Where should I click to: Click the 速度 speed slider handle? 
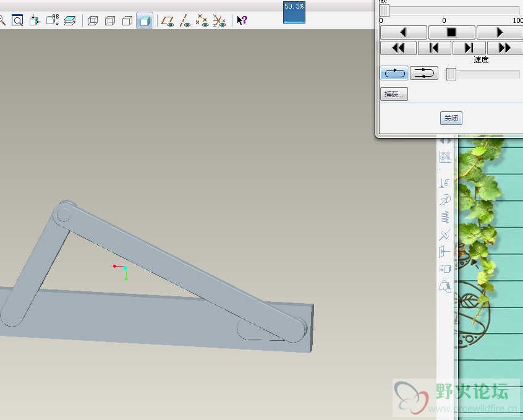(x=451, y=74)
